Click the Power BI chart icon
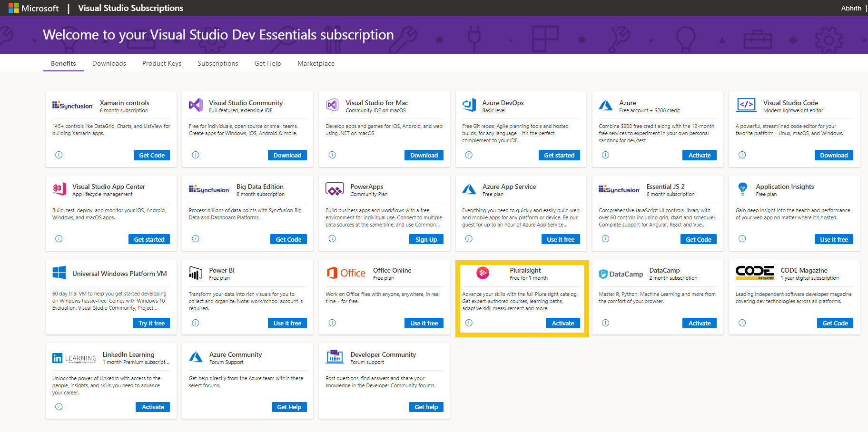 pos(197,273)
